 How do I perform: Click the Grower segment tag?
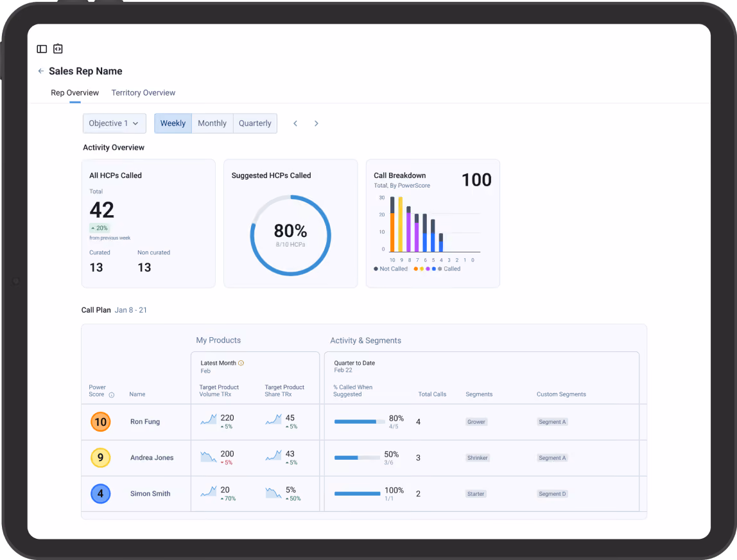pyautogui.click(x=476, y=422)
